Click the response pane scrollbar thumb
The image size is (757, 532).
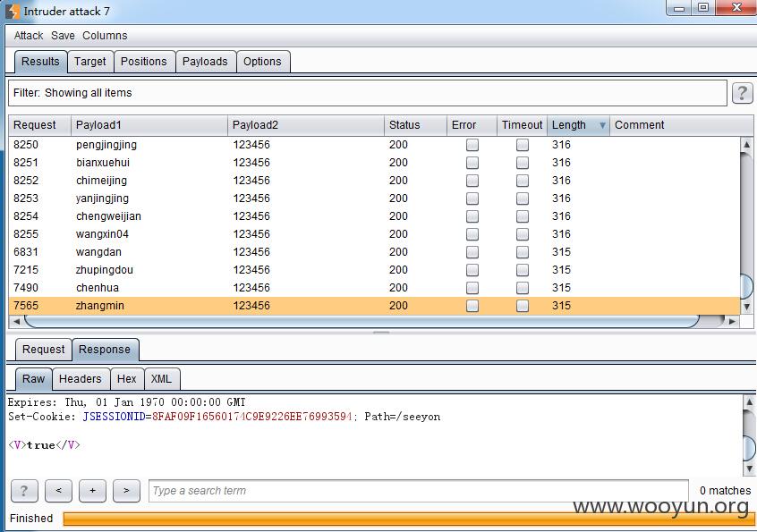[749, 448]
